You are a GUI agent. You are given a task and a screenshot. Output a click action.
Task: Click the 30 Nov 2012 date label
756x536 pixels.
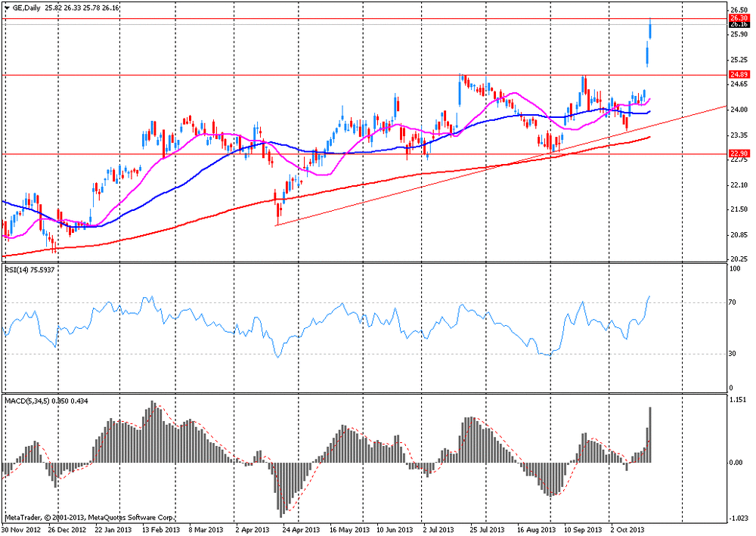pyautogui.click(x=22, y=530)
